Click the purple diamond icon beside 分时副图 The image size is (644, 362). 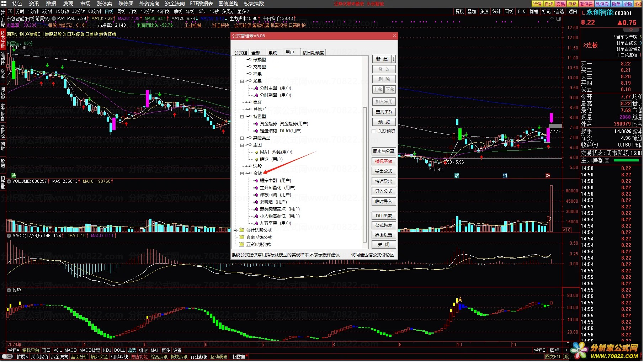(257, 95)
